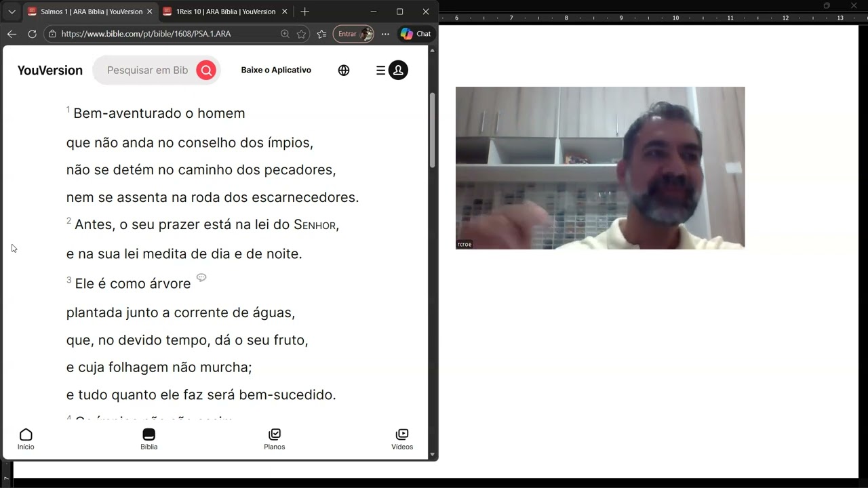Maximize the browser window
868x488 pixels.
point(399,12)
